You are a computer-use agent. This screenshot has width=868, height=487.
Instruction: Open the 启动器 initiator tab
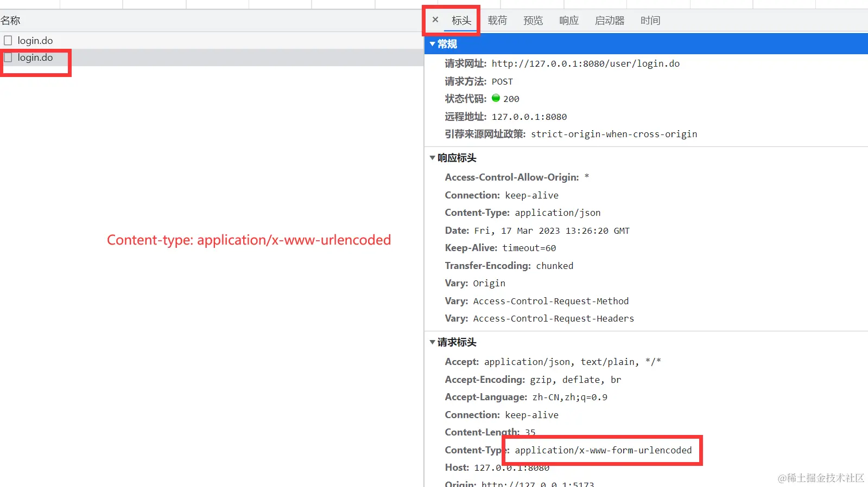click(x=610, y=21)
